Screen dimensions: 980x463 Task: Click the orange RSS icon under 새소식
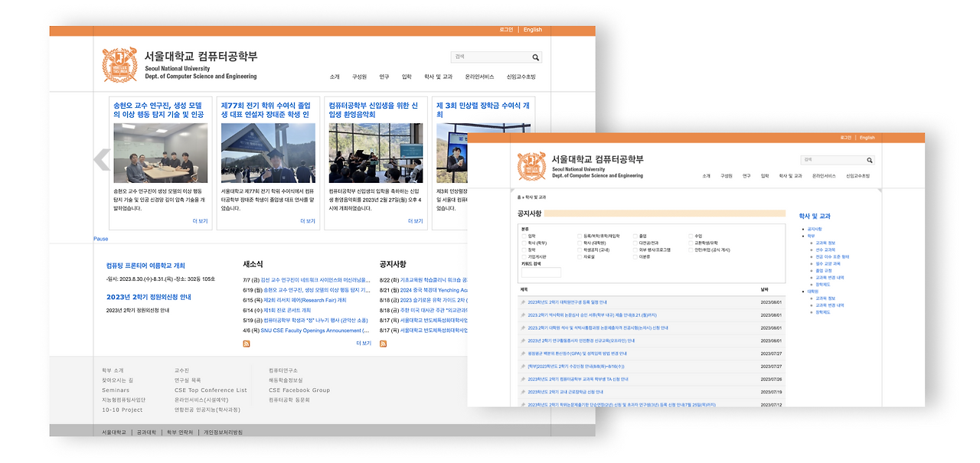(x=247, y=344)
